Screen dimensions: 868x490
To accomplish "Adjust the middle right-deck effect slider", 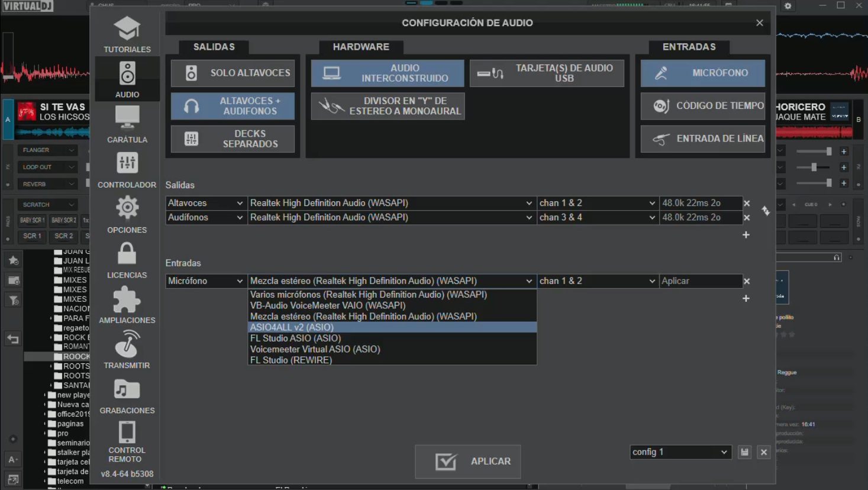I will coord(814,167).
